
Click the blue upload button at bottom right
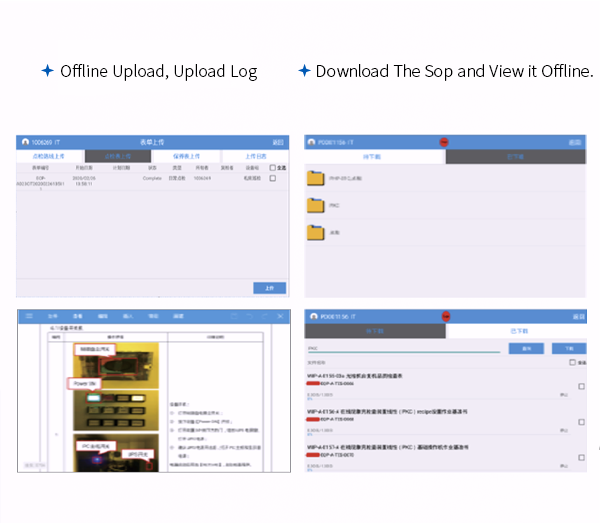(269, 287)
